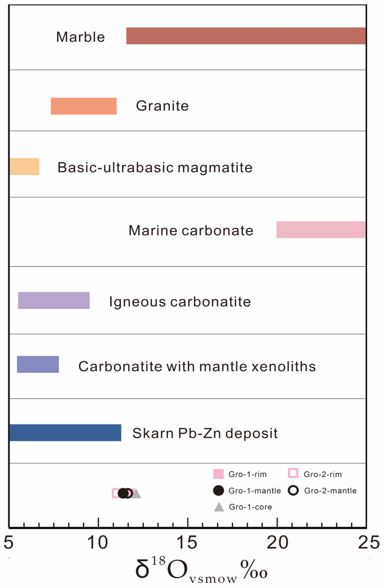Click the brown Marble range bar
The width and height of the screenshot is (384, 588).
pos(245,36)
